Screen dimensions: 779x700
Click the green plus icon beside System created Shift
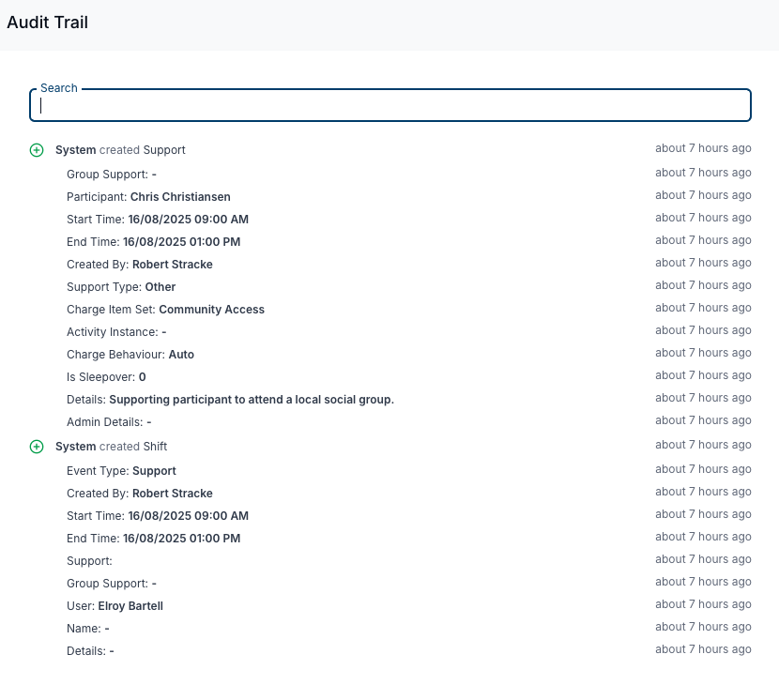[37, 447]
